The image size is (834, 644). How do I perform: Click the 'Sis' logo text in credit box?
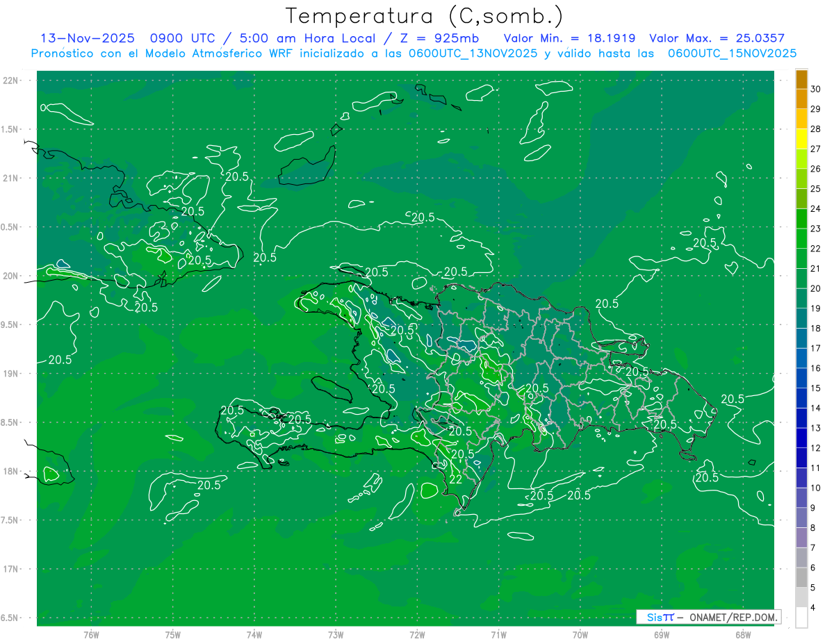tap(654, 617)
